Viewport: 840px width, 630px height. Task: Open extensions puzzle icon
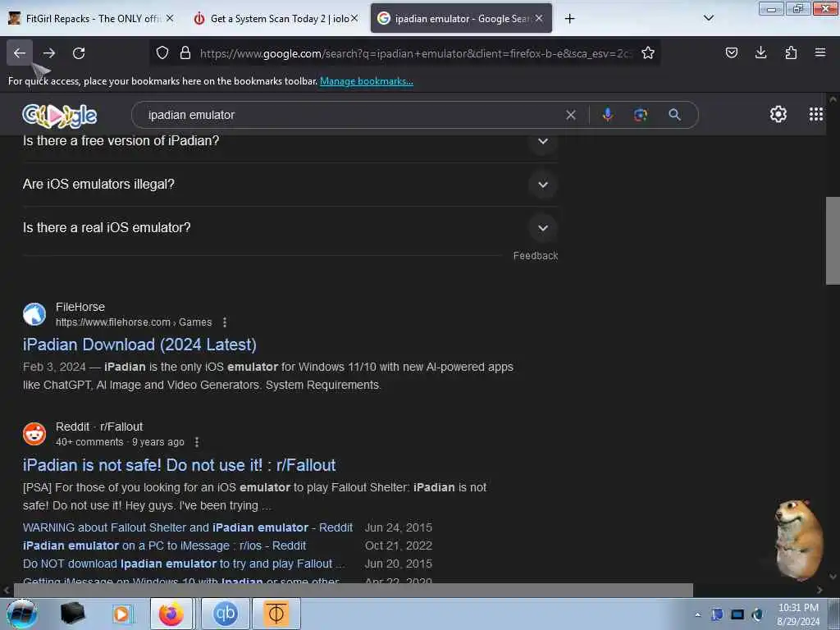[x=791, y=52]
